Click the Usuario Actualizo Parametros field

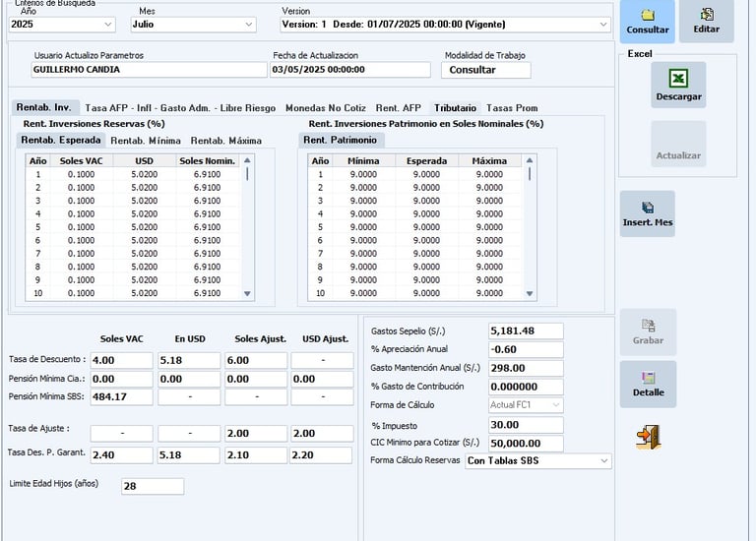(x=149, y=70)
